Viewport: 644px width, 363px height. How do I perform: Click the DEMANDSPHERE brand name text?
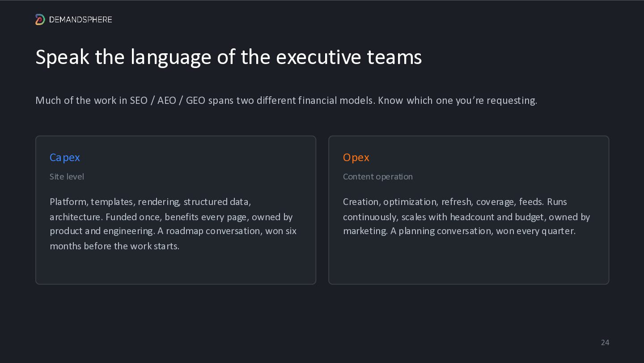coord(80,20)
